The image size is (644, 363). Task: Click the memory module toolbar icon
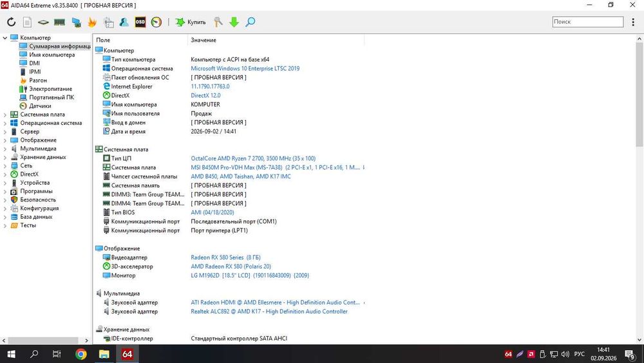click(59, 22)
